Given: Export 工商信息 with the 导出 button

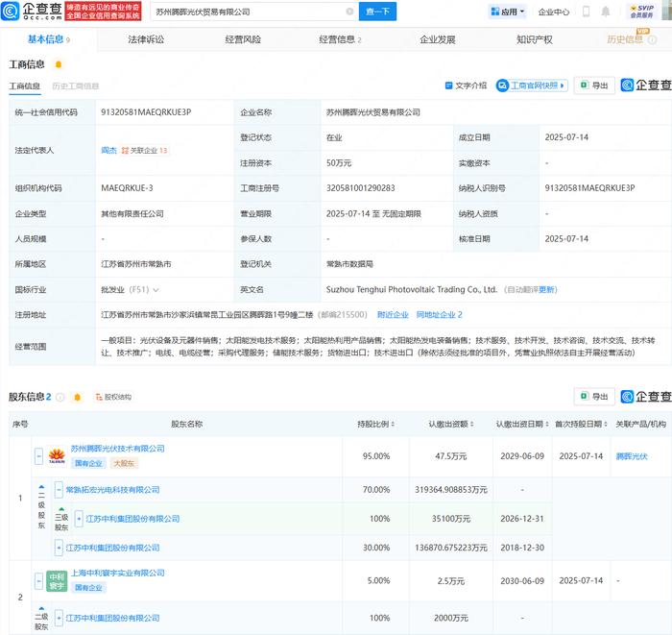Looking at the screenshot, I should (594, 85).
